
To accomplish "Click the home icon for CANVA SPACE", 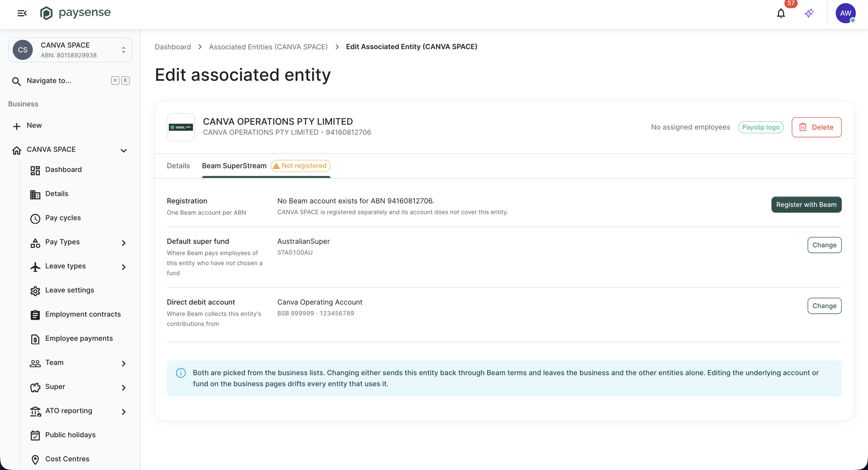I will (x=17, y=150).
